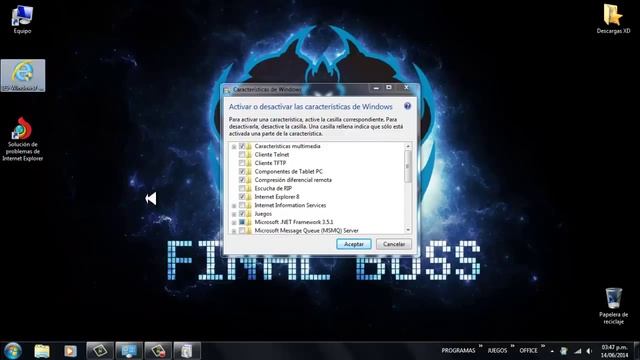Uncheck the Internet Explorer 8 checkbox
The width and height of the screenshot is (640, 360).
pos(242,197)
